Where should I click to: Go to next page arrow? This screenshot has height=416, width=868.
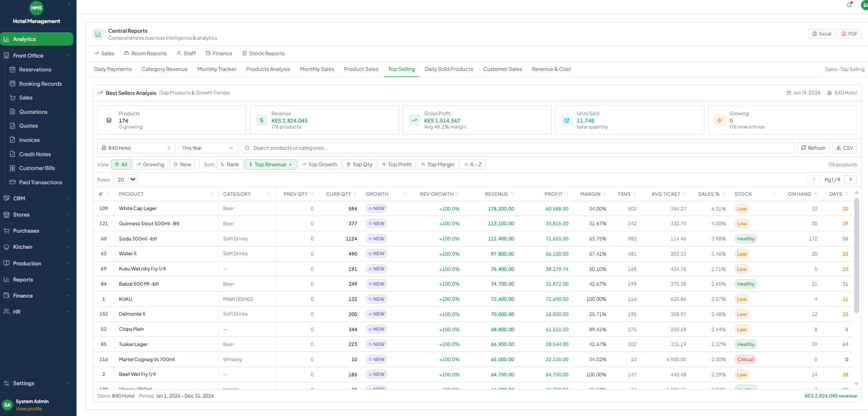pos(850,180)
